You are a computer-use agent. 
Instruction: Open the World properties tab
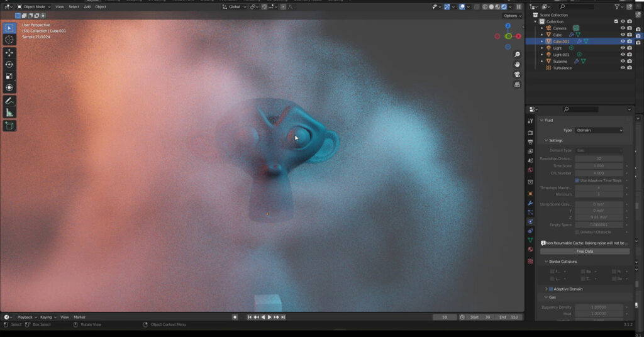pos(530,170)
